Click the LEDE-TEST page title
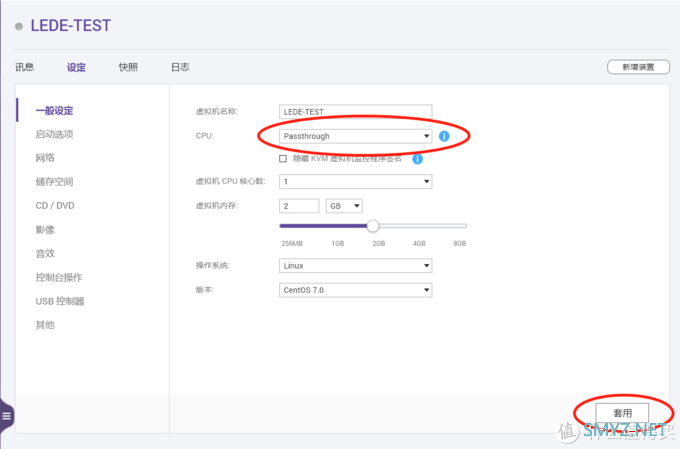The width and height of the screenshot is (680, 449). pyautogui.click(x=71, y=26)
